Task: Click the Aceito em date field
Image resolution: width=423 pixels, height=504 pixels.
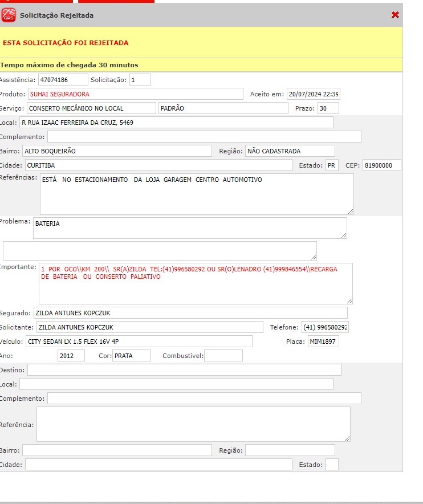Action: click(x=314, y=94)
